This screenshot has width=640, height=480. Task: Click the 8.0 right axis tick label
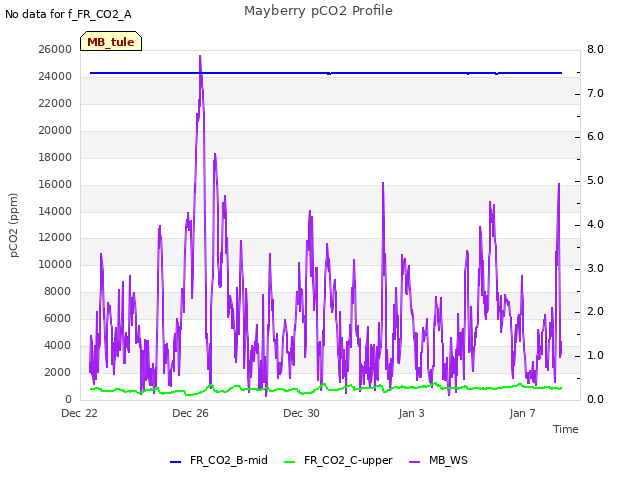595,49
